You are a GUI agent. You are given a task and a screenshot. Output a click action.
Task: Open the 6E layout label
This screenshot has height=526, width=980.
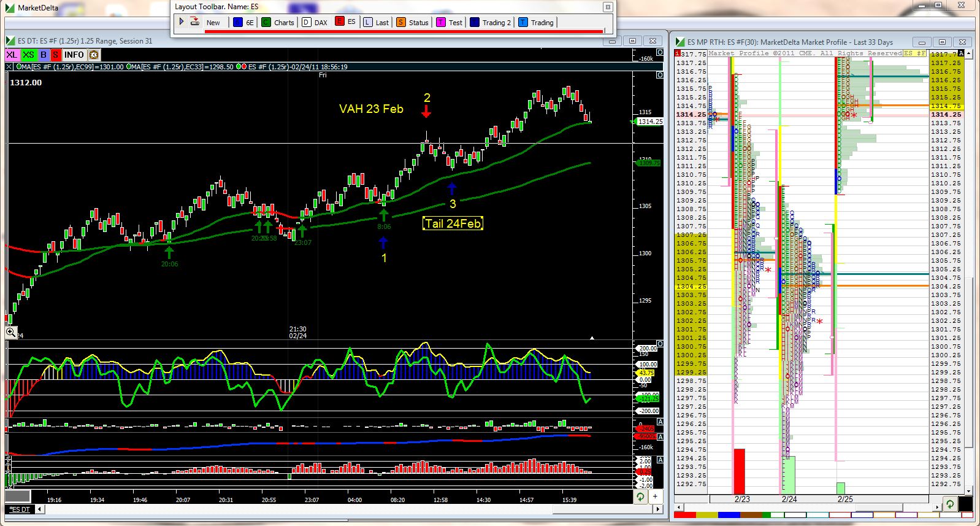click(250, 22)
